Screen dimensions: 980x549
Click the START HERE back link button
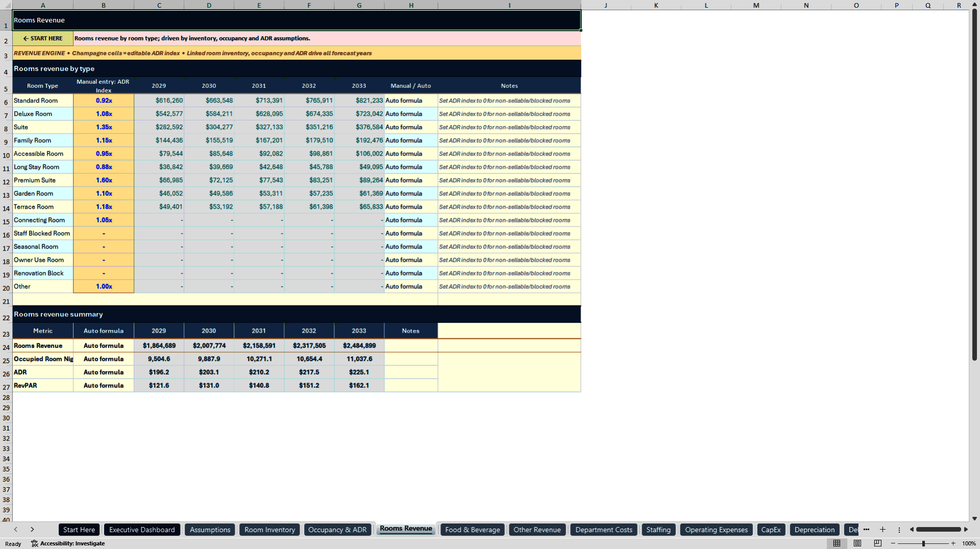pos(43,38)
